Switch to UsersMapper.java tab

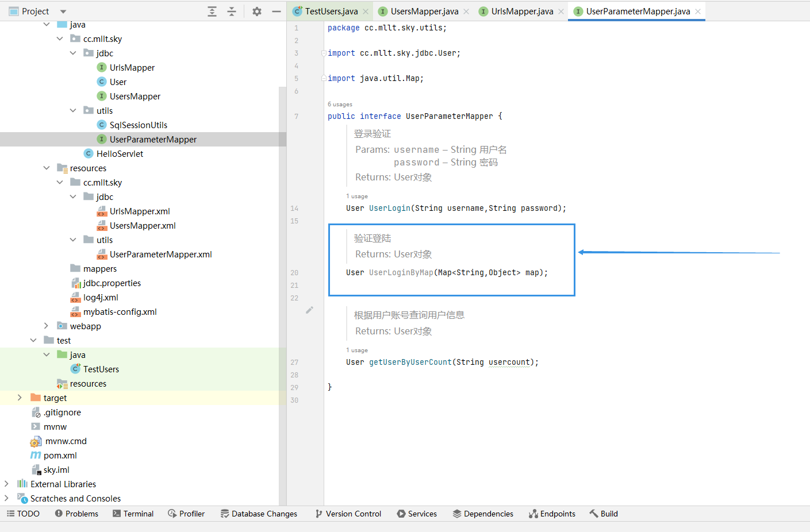click(424, 11)
